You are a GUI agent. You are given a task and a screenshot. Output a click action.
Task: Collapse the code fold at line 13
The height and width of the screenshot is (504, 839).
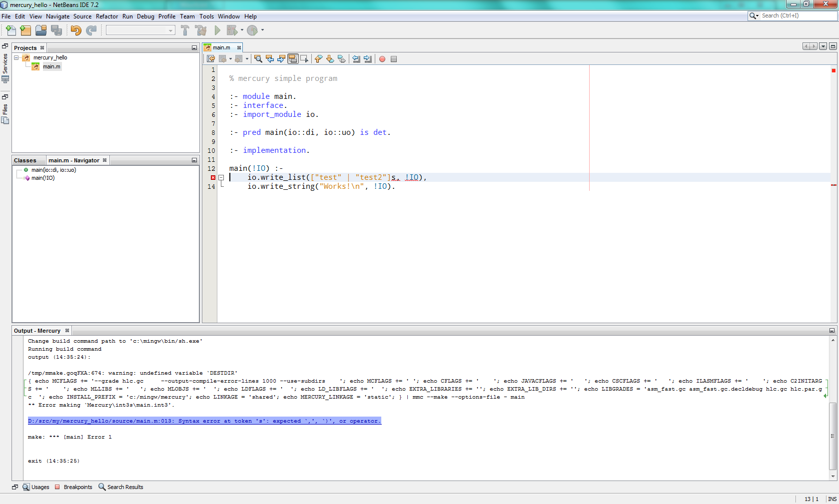(221, 177)
